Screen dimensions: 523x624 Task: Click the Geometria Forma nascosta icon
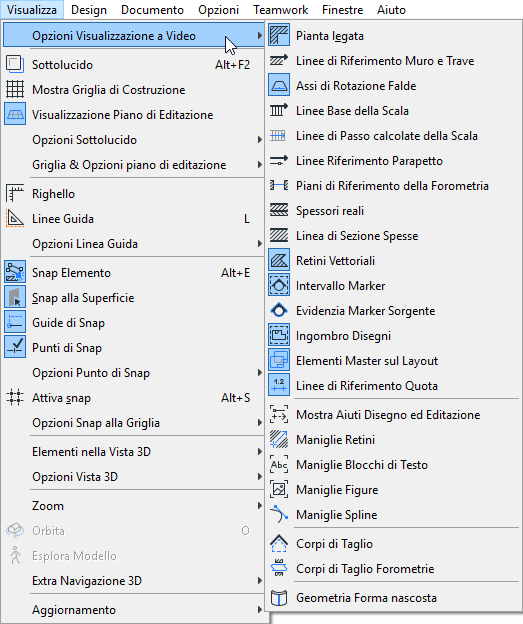[279, 597]
